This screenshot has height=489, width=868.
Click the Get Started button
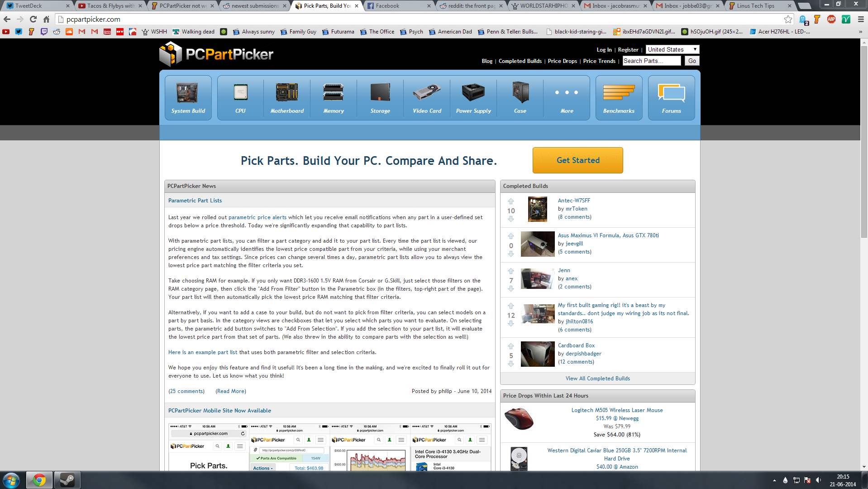pyautogui.click(x=578, y=160)
